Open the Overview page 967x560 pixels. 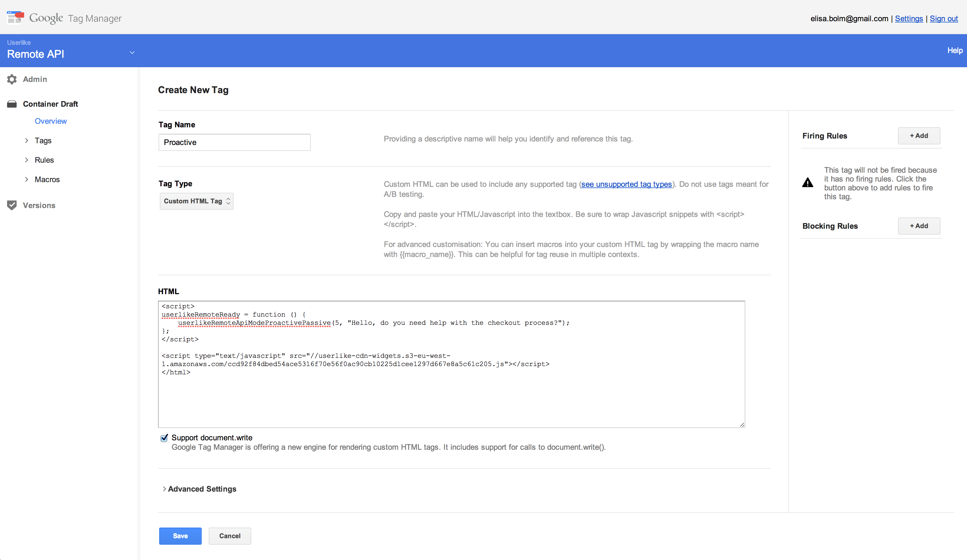point(51,121)
